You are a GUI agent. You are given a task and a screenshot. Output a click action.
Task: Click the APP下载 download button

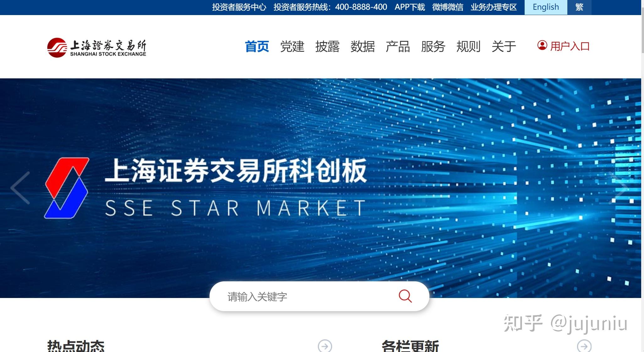[x=407, y=7]
